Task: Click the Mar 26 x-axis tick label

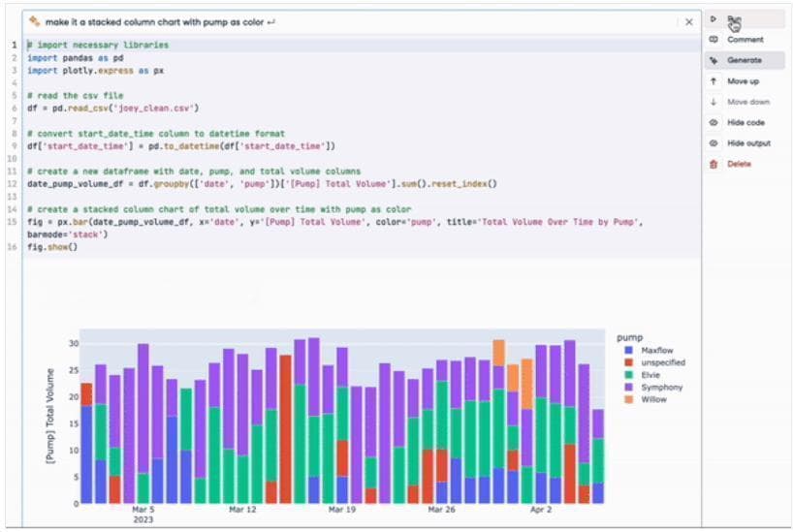Action: 441,510
